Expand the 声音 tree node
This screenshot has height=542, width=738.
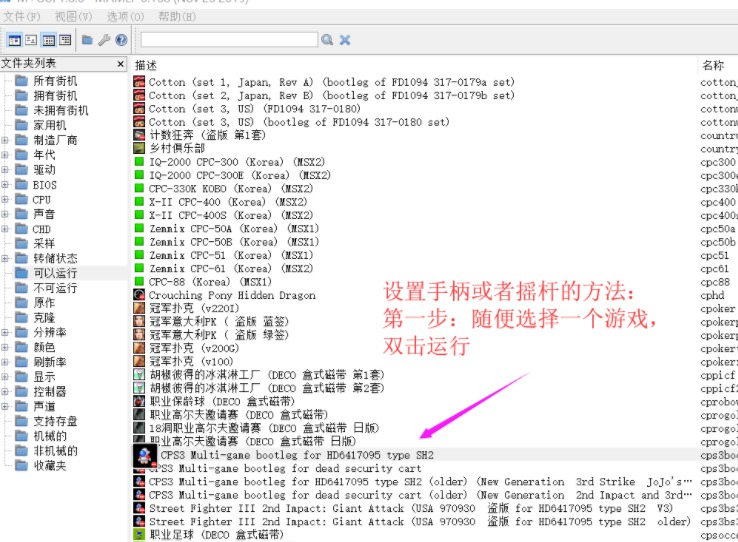point(5,214)
